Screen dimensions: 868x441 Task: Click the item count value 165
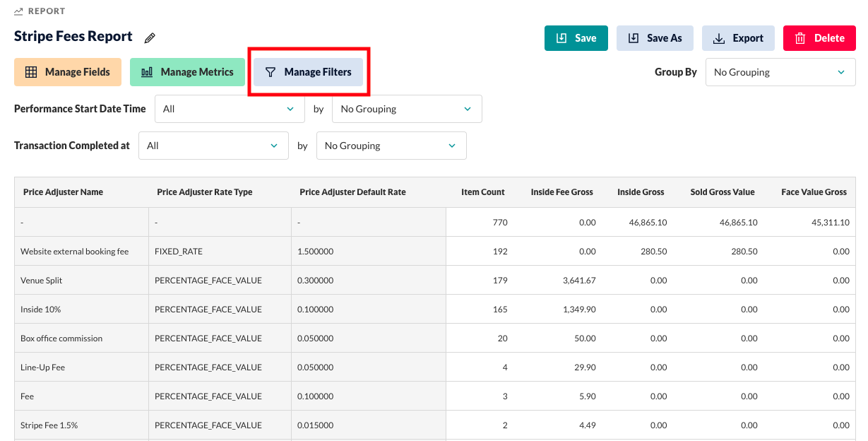tap(500, 310)
